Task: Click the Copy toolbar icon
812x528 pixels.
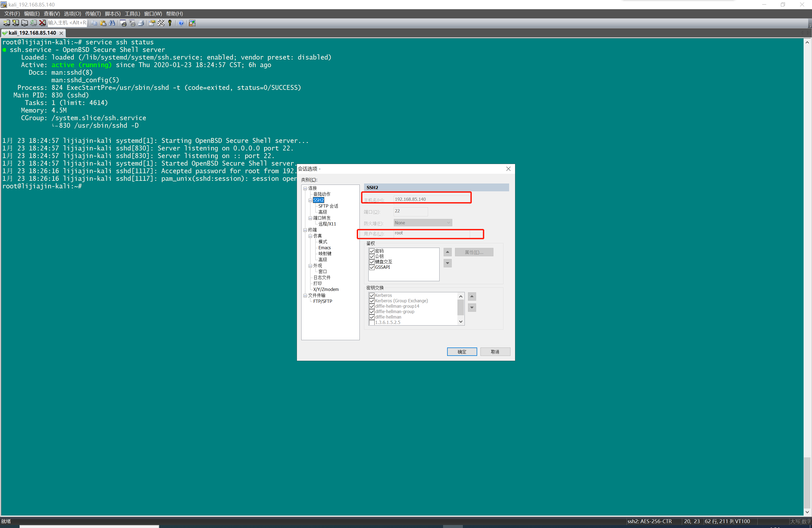Action: coord(94,23)
